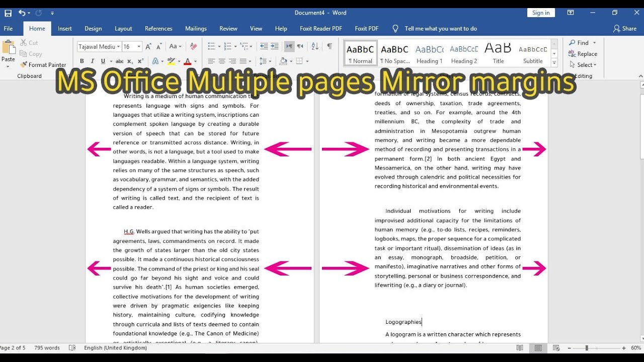Screen dimensions: 644x362
Task: Click the Save icon in the title bar
Action: tap(8, 13)
